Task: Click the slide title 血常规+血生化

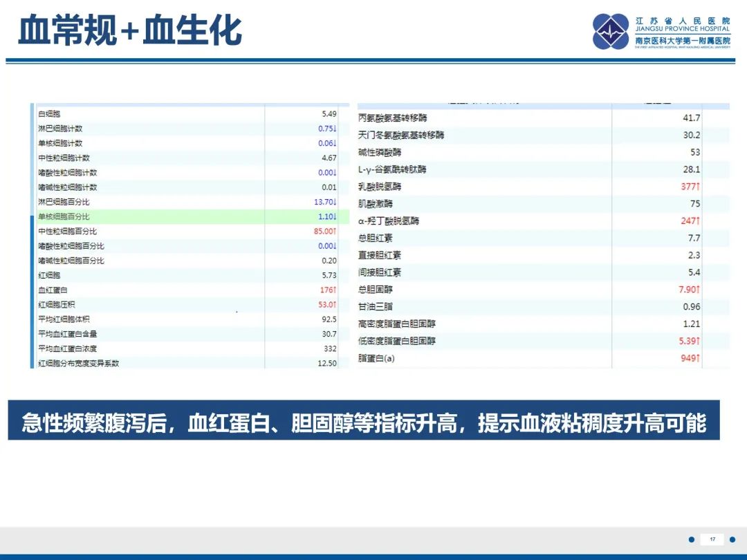Action: pos(130,30)
